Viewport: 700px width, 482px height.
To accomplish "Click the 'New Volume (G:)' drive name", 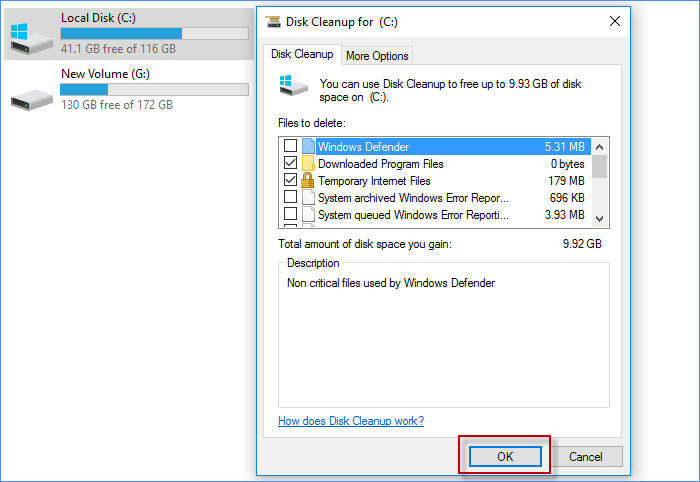I will 105,74.
